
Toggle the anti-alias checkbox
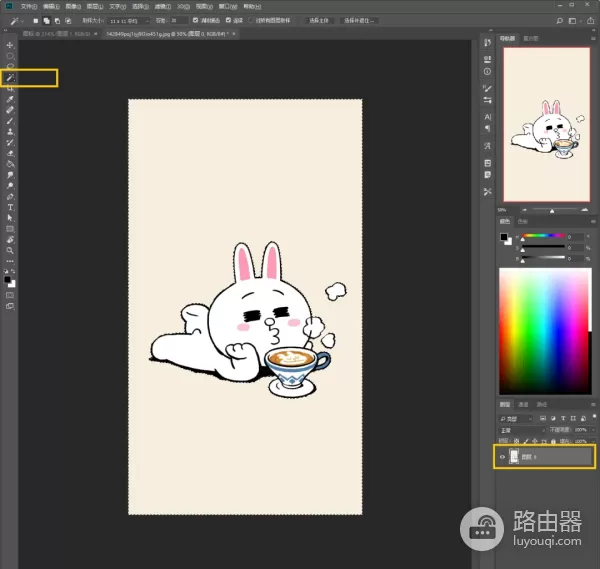[194, 20]
